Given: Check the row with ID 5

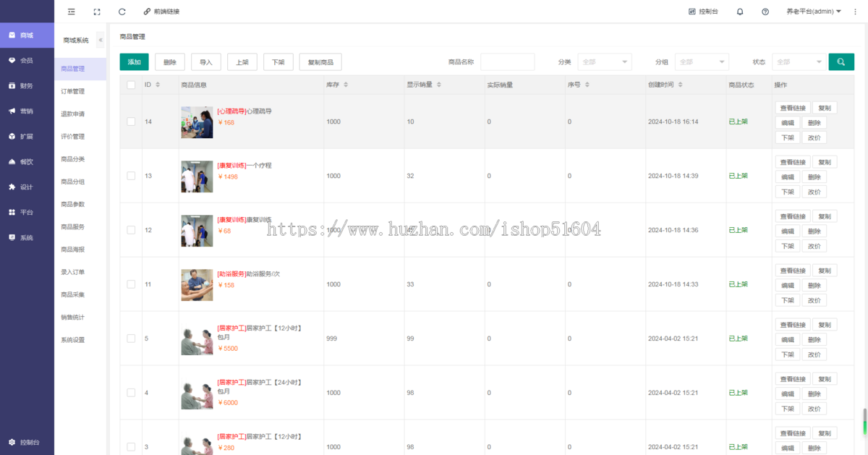Looking at the screenshot, I should tap(131, 339).
